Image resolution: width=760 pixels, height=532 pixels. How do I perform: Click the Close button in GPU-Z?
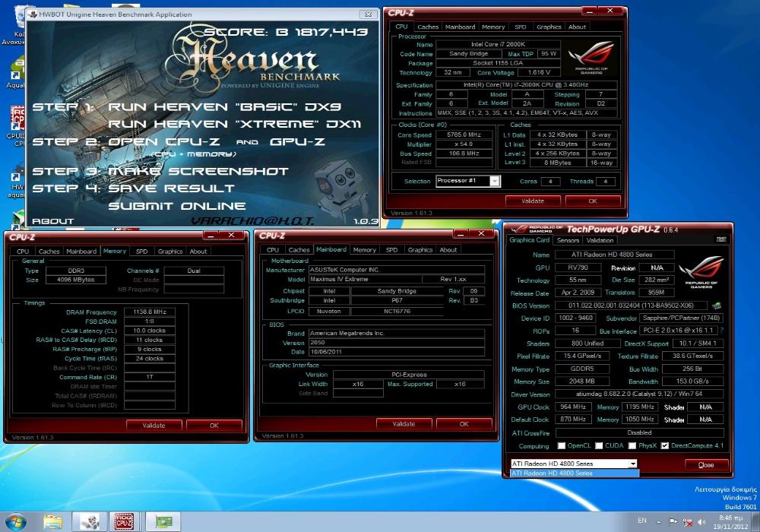point(706,464)
